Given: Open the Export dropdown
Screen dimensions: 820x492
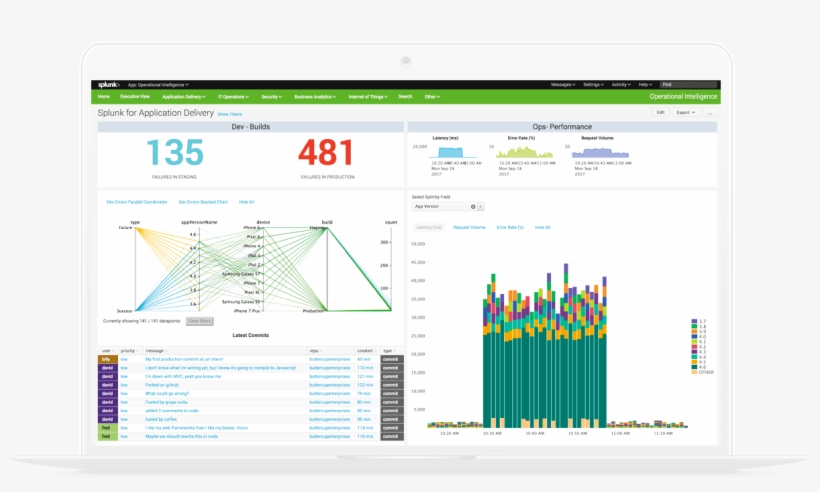Looking at the screenshot, I should (x=686, y=112).
